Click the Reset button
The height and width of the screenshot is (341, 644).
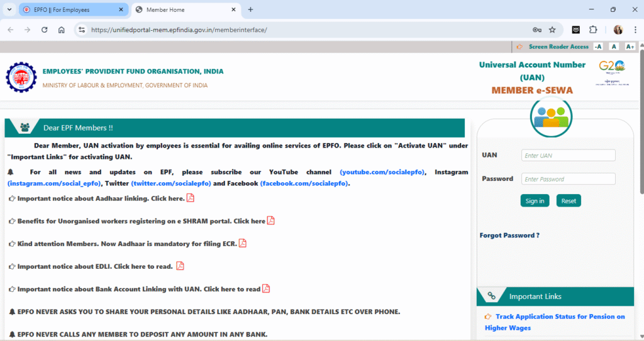(569, 201)
